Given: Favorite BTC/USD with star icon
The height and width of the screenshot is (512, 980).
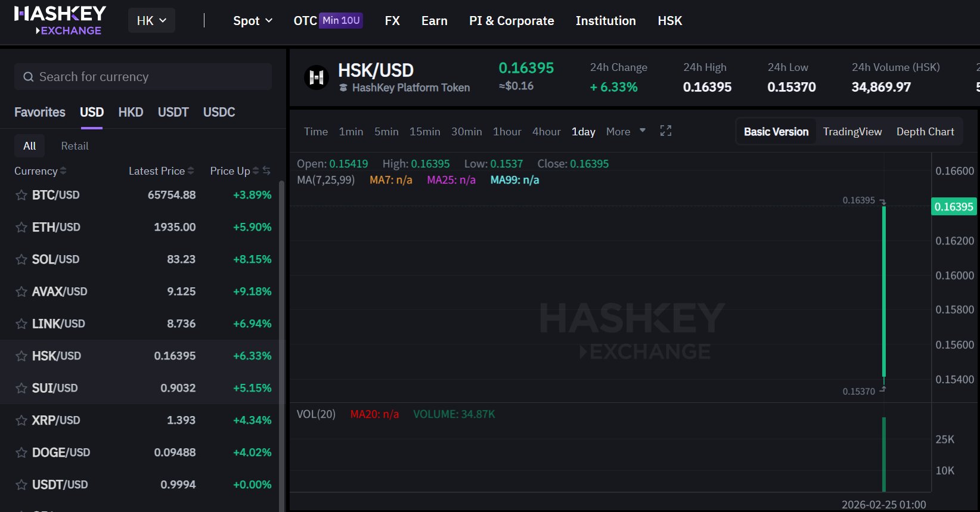Looking at the screenshot, I should (21, 195).
